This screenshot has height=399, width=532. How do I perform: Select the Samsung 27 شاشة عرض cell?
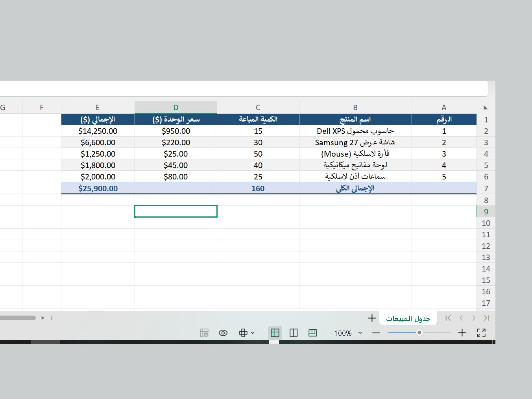355,142
